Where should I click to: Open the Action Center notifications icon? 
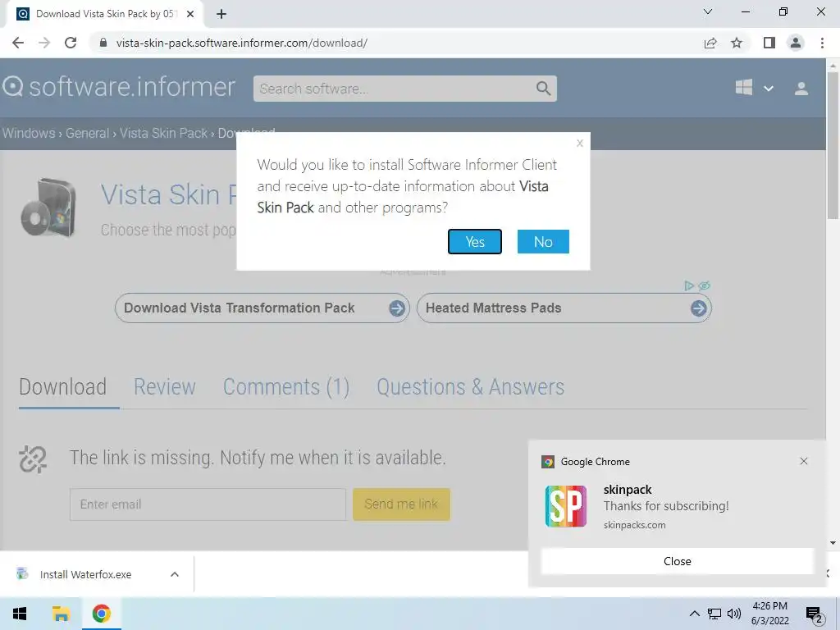815,614
